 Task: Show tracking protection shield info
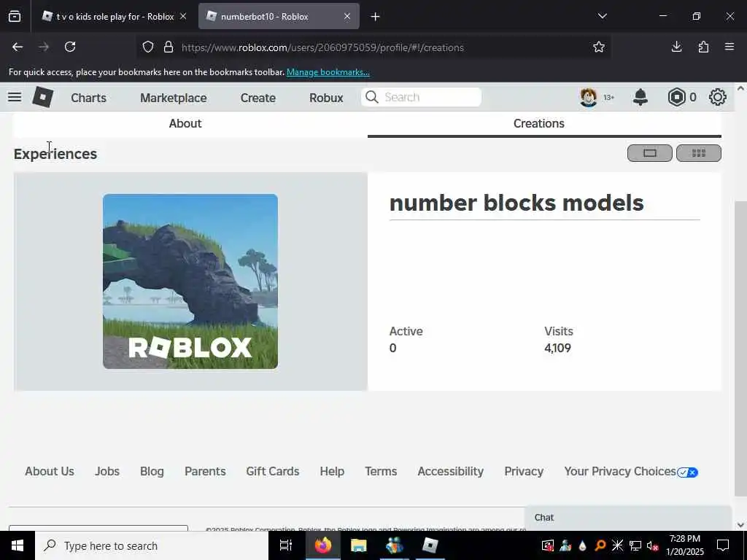[x=148, y=47]
